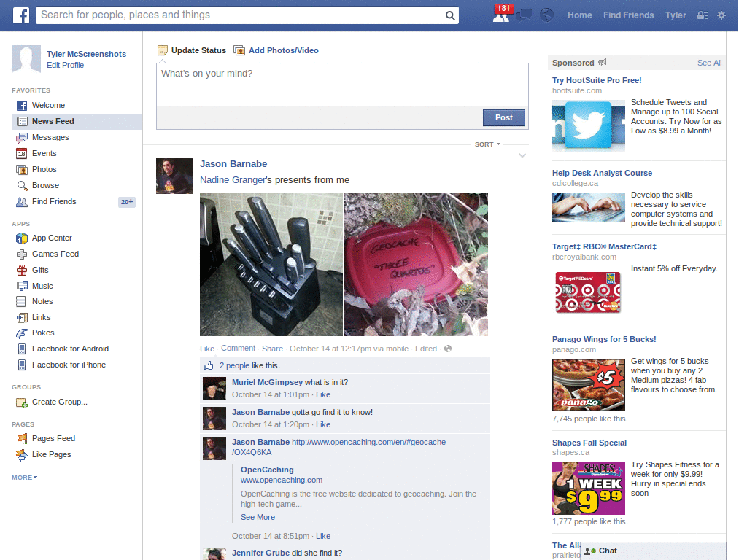Click the Sponsored megaphone icon

click(x=603, y=63)
